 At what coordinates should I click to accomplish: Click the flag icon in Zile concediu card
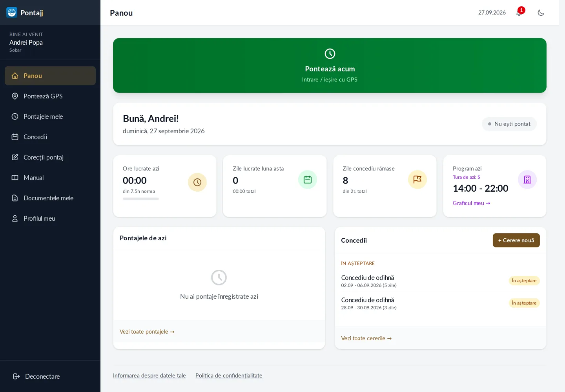click(x=417, y=180)
